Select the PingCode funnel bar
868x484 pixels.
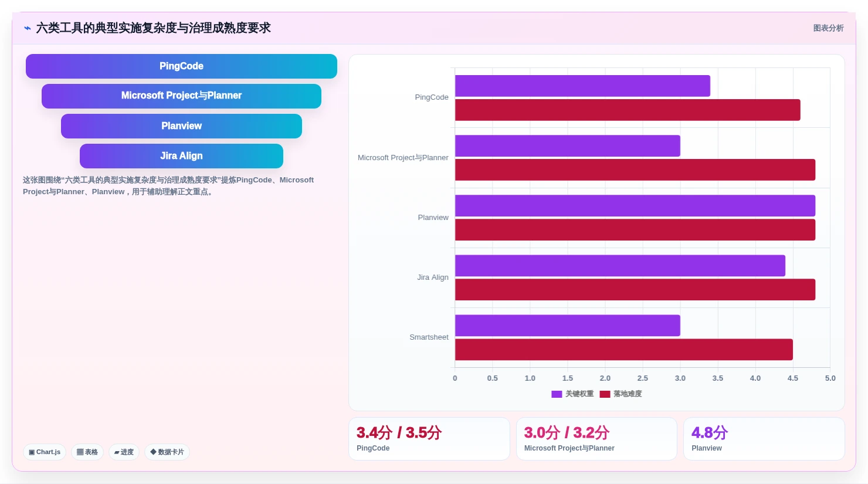pyautogui.click(x=181, y=66)
